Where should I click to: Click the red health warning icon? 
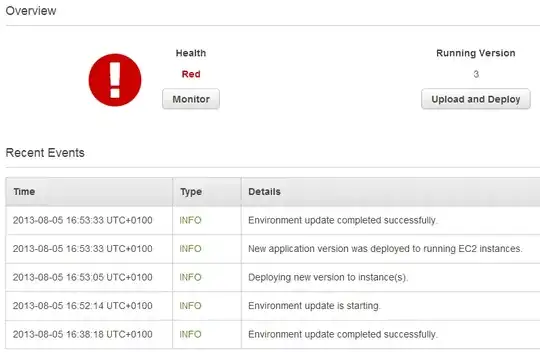coord(115,80)
